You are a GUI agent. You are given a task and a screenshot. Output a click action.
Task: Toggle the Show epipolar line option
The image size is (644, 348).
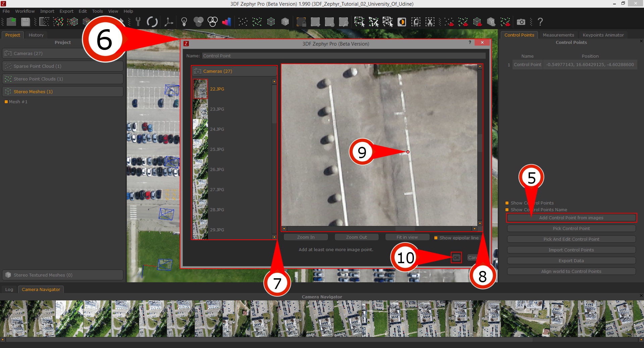[436, 238]
